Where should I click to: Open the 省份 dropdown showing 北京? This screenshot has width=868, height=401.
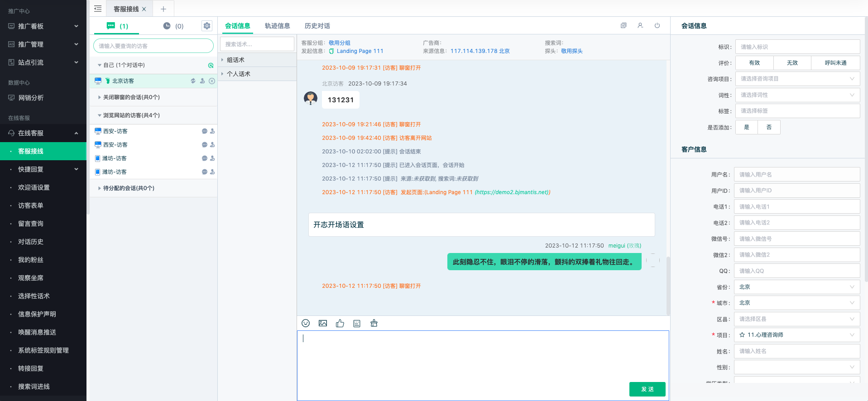797,287
